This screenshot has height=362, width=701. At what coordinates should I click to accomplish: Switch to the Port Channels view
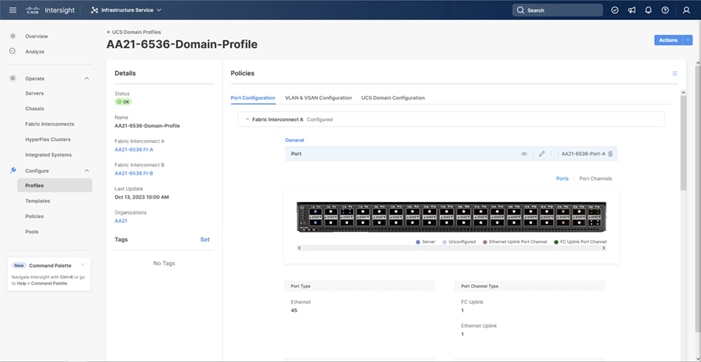click(595, 179)
